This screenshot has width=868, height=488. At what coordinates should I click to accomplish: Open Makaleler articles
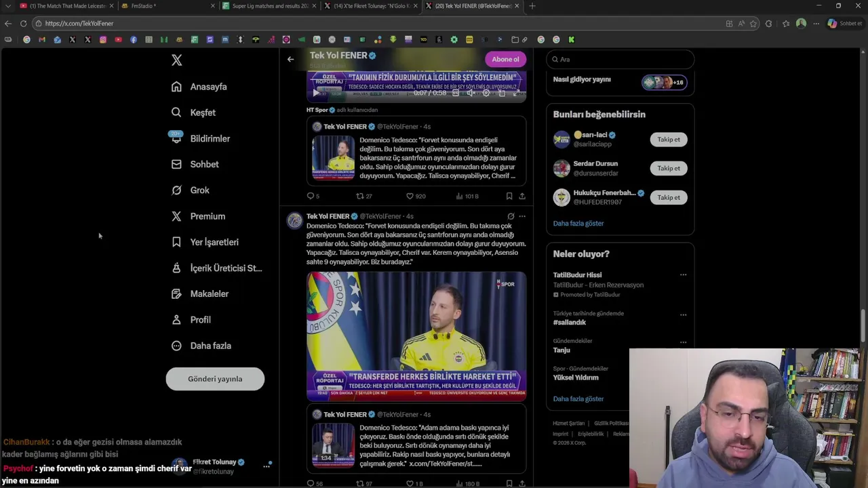pyautogui.click(x=200, y=293)
